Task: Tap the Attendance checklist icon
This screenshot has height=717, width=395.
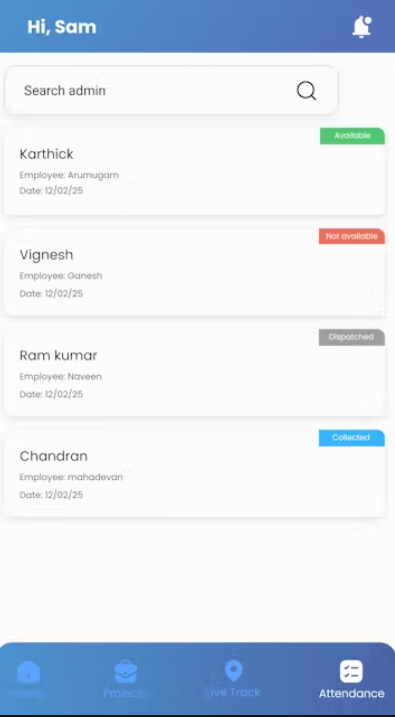Action: 351,671
